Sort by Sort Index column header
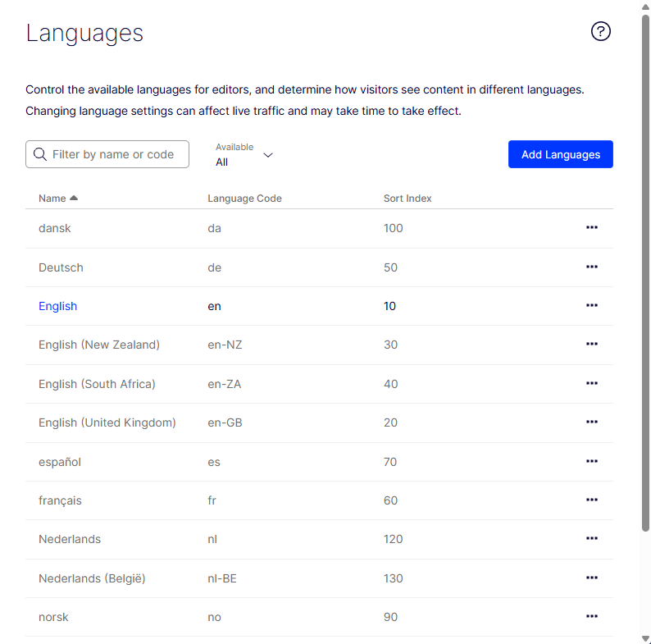Viewport: 651px width, 644px height. pos(407,199)
